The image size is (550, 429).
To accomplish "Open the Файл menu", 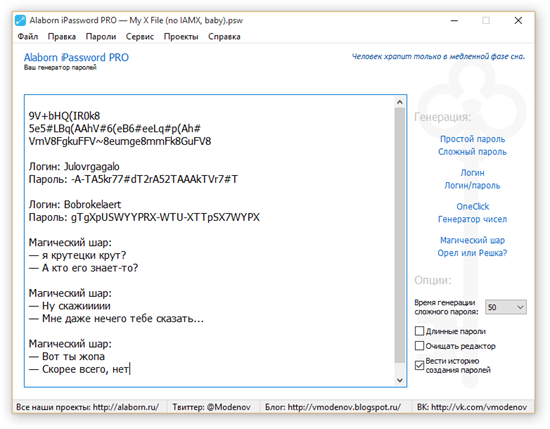I will [x=28, y=36].
